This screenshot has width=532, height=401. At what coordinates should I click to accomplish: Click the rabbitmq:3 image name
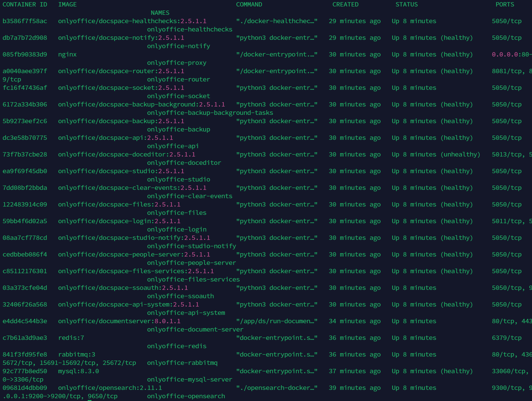[x=77, y=354]
